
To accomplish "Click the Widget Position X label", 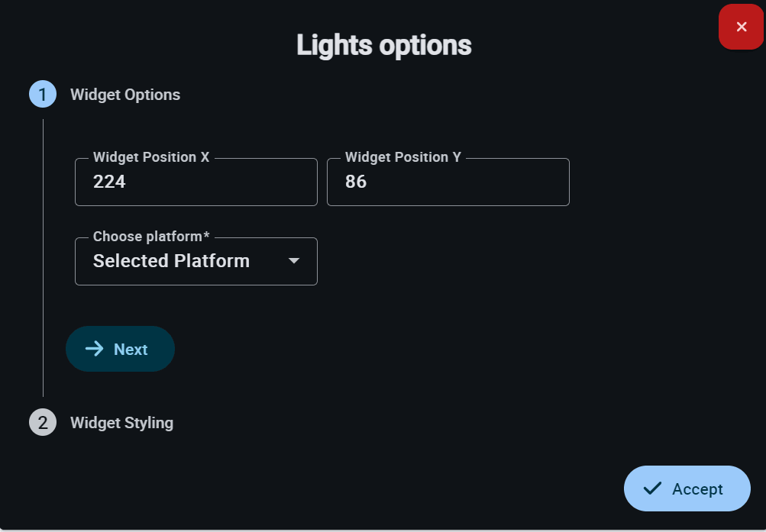I will (151, 157).
